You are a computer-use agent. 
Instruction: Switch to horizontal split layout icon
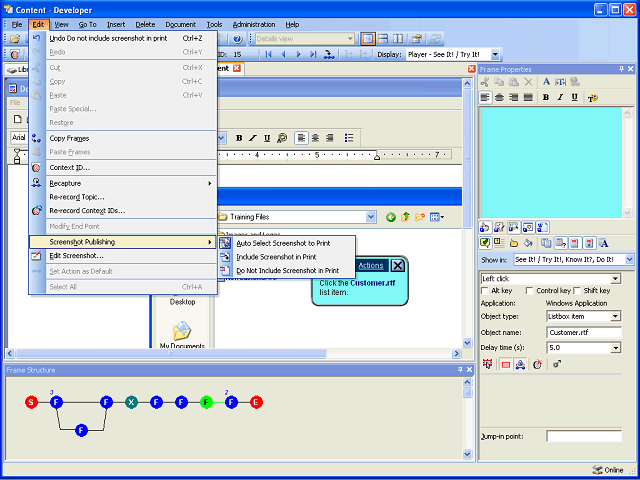pyautogui.click(x=383, y=39)
